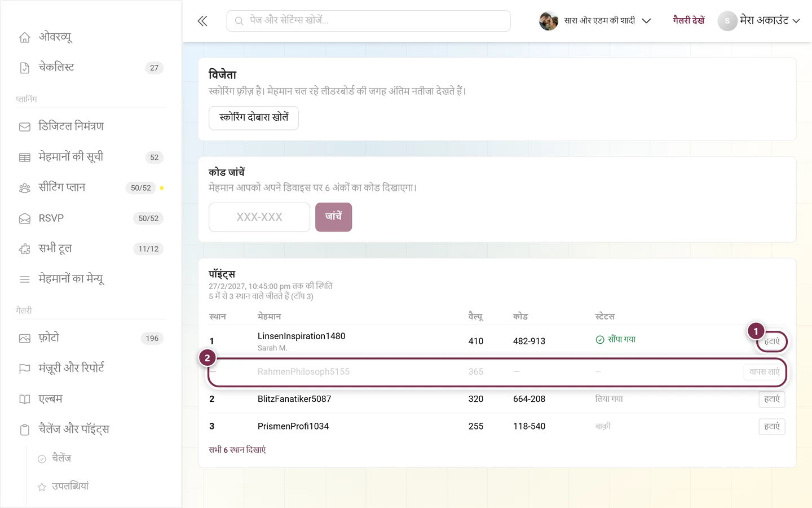Image resolution: width=812 pixels, height=508 pixels.
Task: Click the चैलेंज check-circle icon
Action: pos(42,459)
